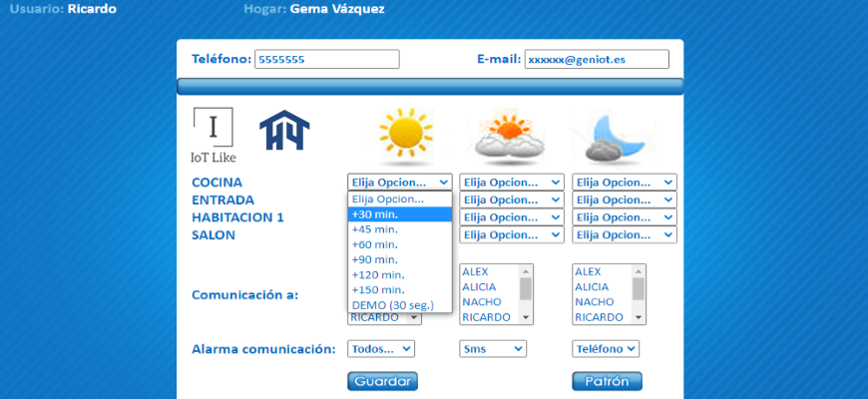868x399 pixels.
Task: Click the Usuario Ricardo header text
Action: click(x=64, y=9)
